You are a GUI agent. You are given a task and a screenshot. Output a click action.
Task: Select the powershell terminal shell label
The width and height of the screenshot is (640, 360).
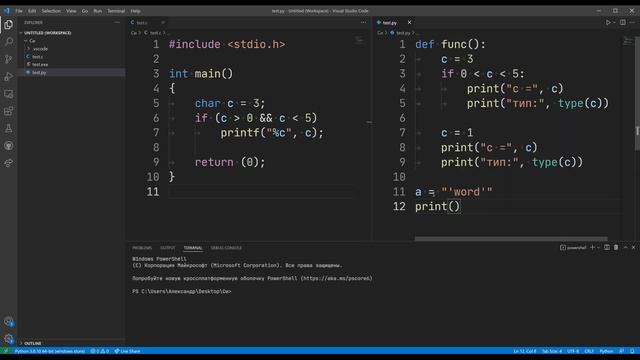pos(573,247)
